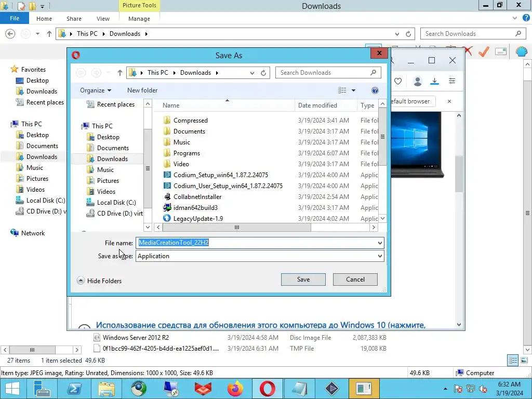Show system tray hidden icons

[445, 389]
